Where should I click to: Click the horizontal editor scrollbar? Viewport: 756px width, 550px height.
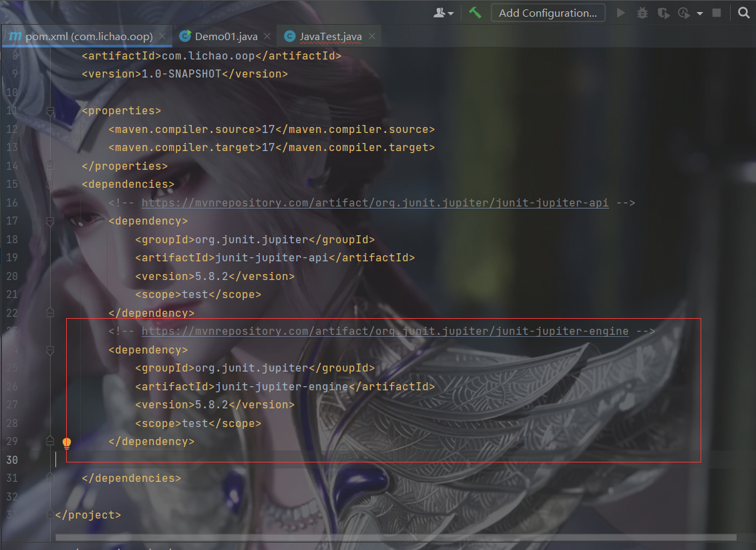395,537
